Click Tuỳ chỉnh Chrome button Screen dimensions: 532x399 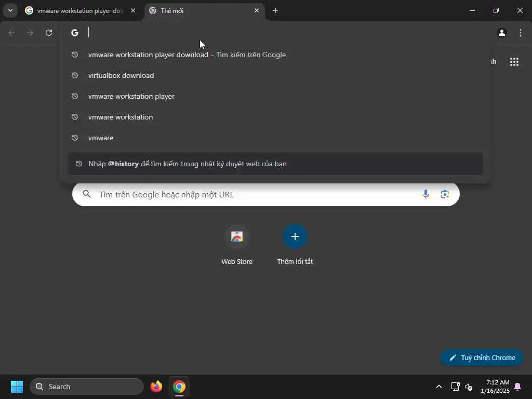(482, 357)
